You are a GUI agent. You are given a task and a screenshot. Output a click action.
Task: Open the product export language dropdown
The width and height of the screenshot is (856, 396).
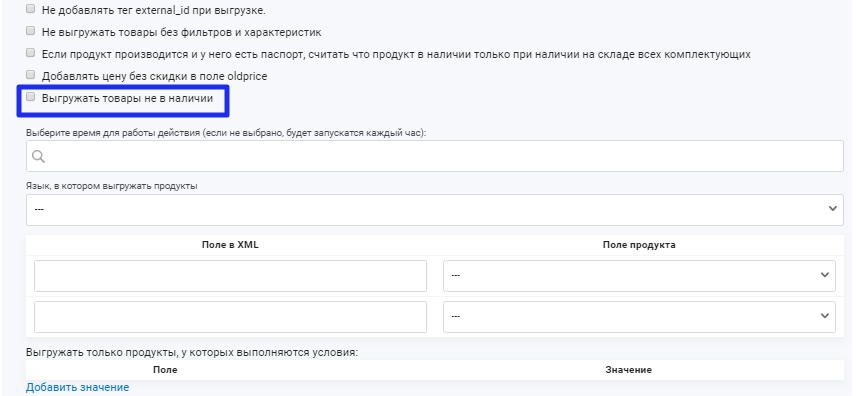pyautogui.click(x=435, y=209)
